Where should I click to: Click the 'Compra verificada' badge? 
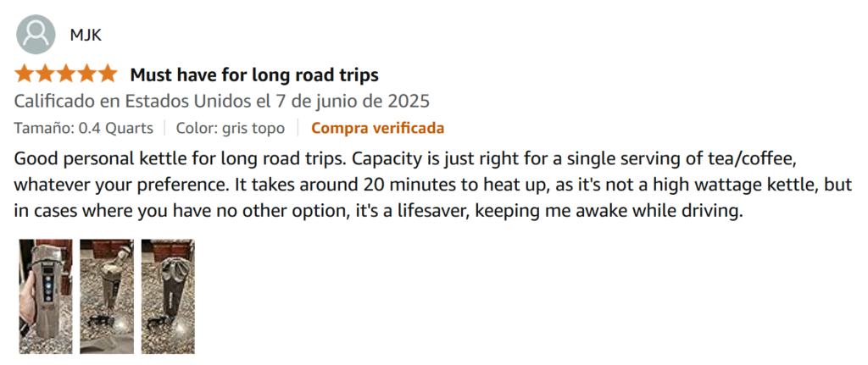click(377, 129)
